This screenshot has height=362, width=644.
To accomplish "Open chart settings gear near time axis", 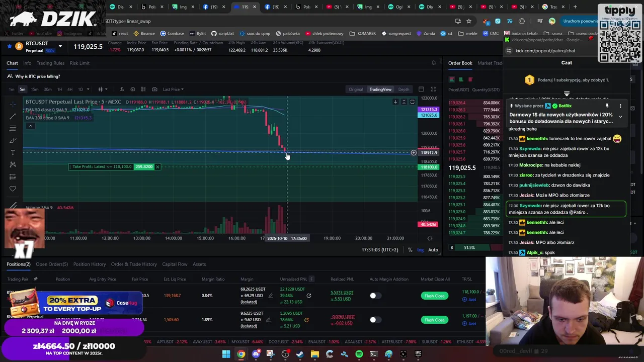I will pyautogui.click(x=430, y=238).
